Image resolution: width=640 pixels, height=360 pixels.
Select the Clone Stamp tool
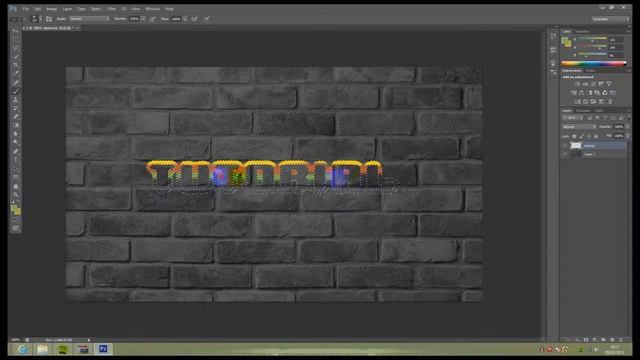pyautogui.click(x=16, y=100)
